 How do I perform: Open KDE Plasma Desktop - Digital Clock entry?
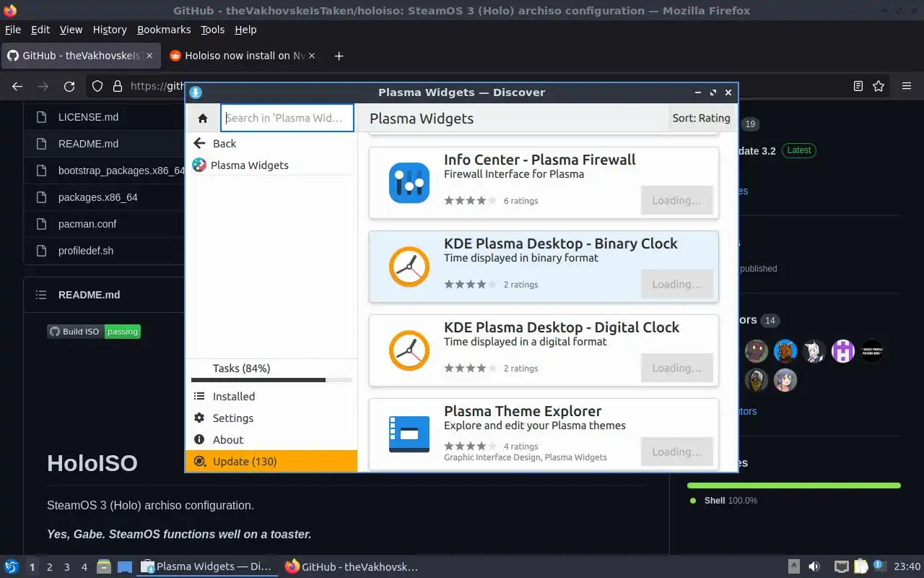tap(544, 350)
